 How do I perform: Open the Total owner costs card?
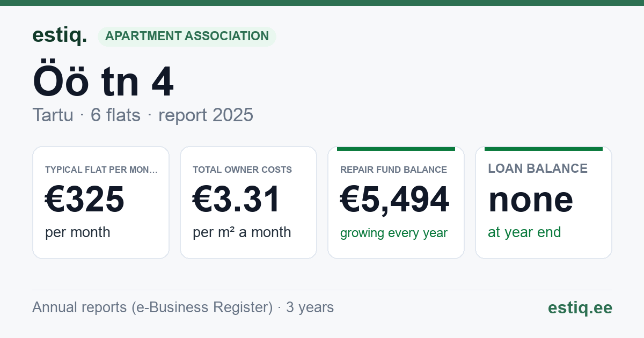pos(248,202)
